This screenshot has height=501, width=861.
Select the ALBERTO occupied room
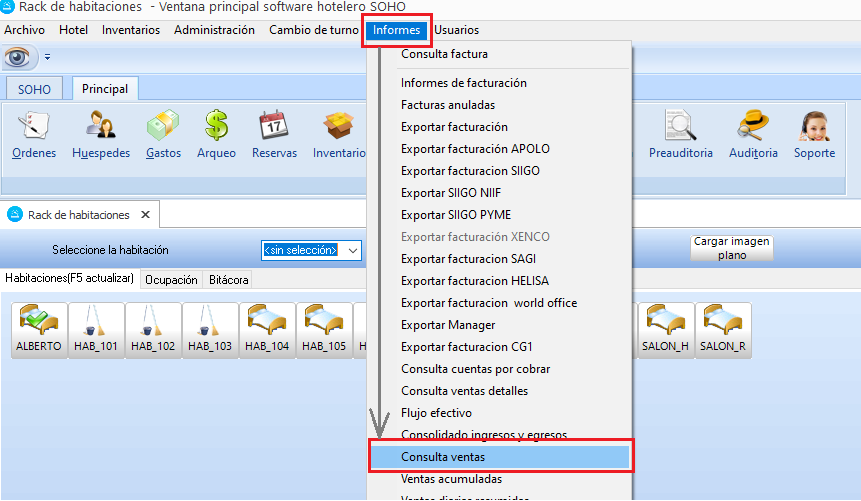point(39,330)
